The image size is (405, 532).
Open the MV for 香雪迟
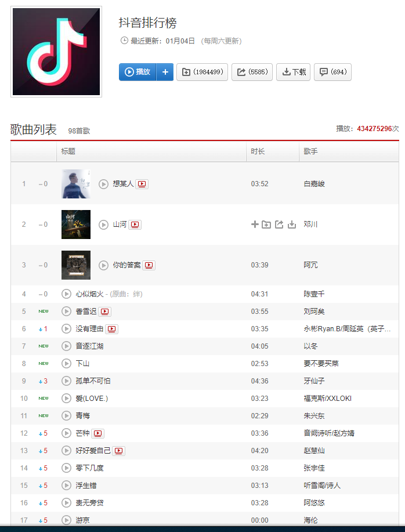point(105,312)
